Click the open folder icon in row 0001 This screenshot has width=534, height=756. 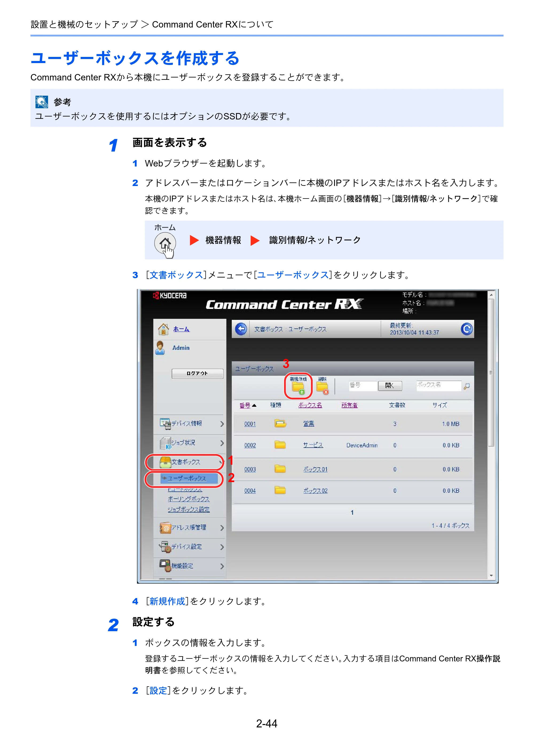(280, 424)
